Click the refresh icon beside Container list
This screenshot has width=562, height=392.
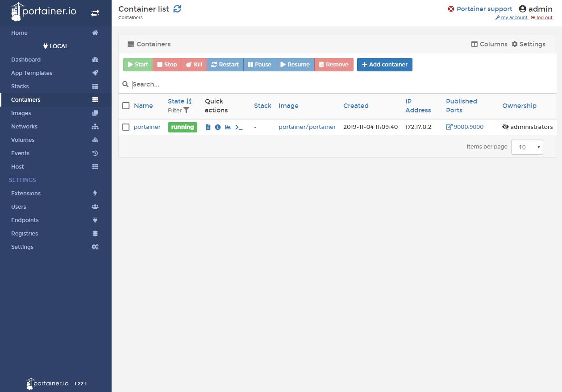(177, 9)
